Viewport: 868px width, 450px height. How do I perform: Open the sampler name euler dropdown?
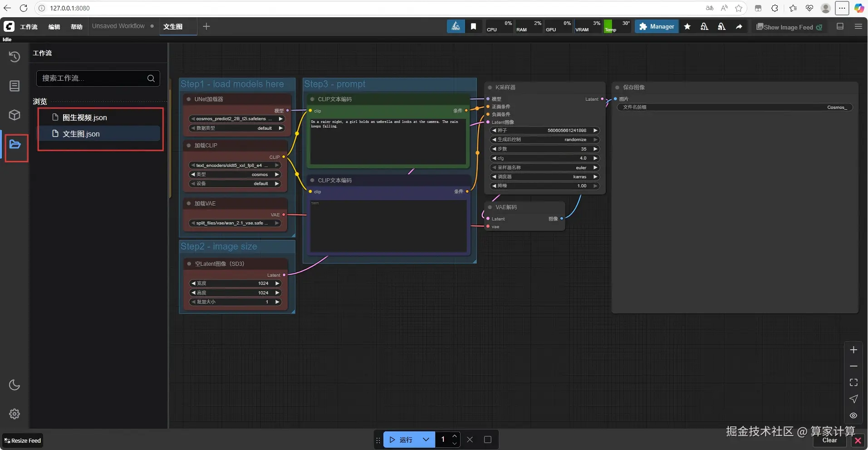coord(544,167)
